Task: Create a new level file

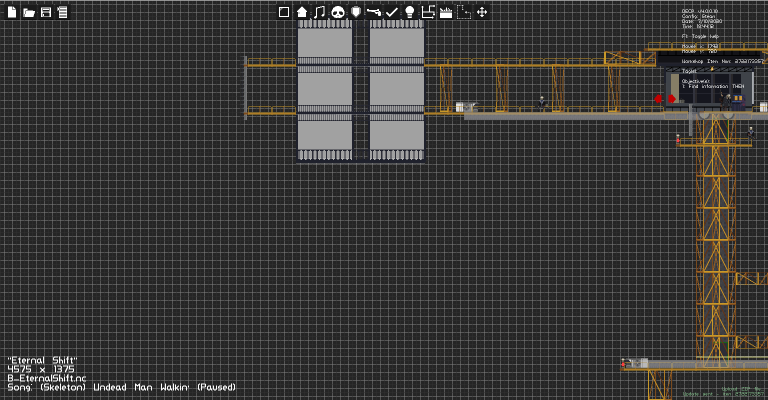Action: (12, 12)
